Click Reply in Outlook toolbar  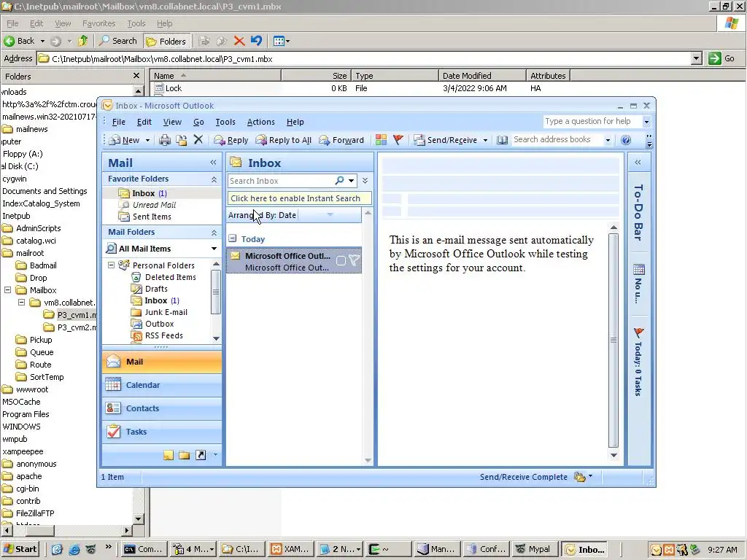point(231,140)
